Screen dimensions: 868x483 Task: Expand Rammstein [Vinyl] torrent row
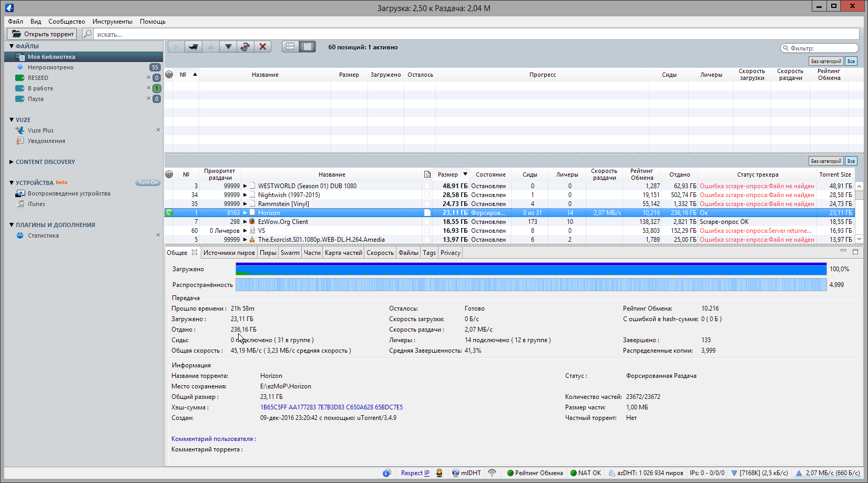tap(245, 204)
